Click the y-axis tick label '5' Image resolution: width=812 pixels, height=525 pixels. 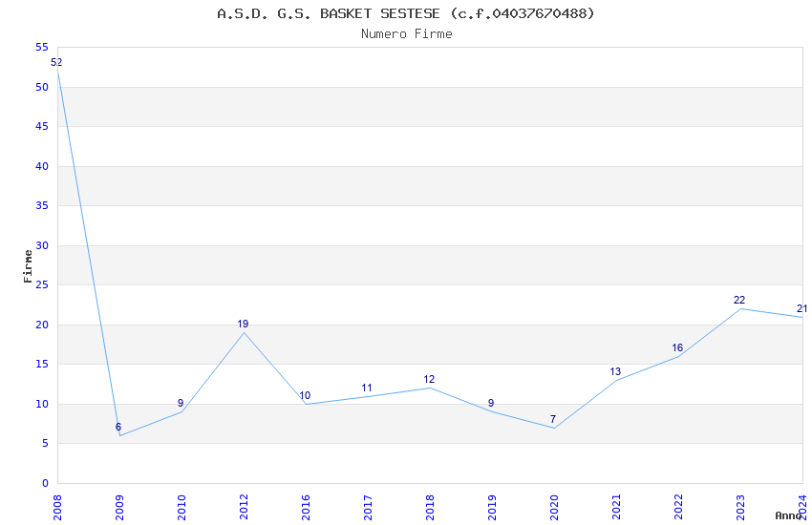point(46,444)
